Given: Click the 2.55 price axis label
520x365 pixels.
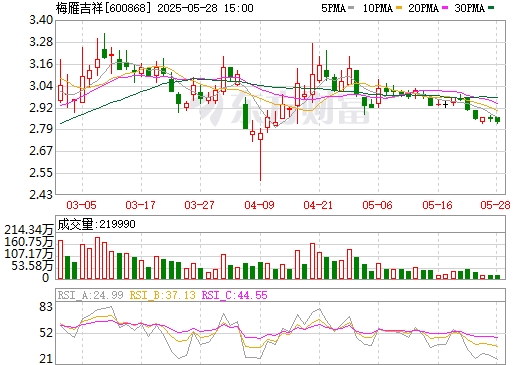Looking at the screenshot, I should [41, 173].
